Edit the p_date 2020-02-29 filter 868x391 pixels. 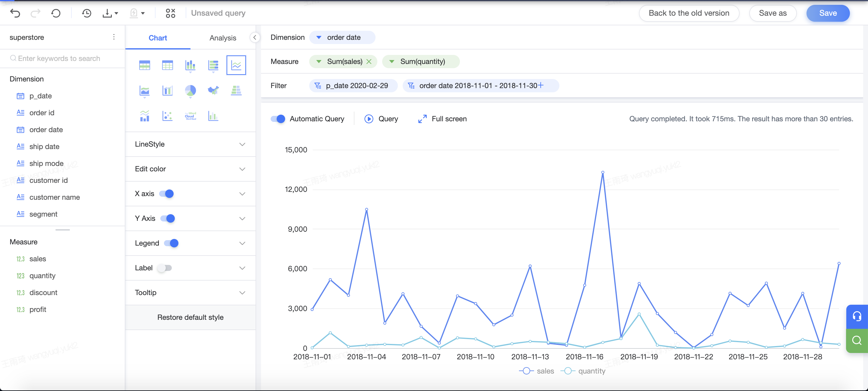[x=353, y=85]
